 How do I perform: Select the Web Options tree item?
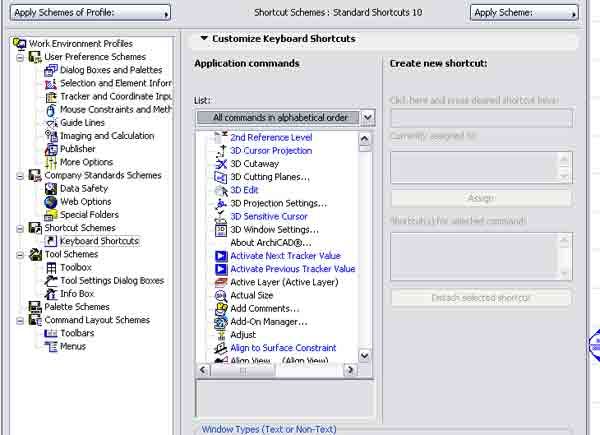[x=86, y=202]
